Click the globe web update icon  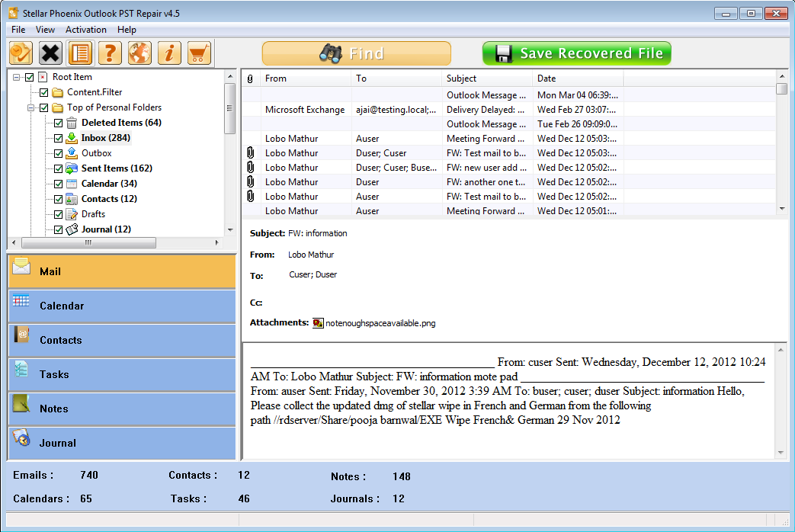[x=139, y=53]
